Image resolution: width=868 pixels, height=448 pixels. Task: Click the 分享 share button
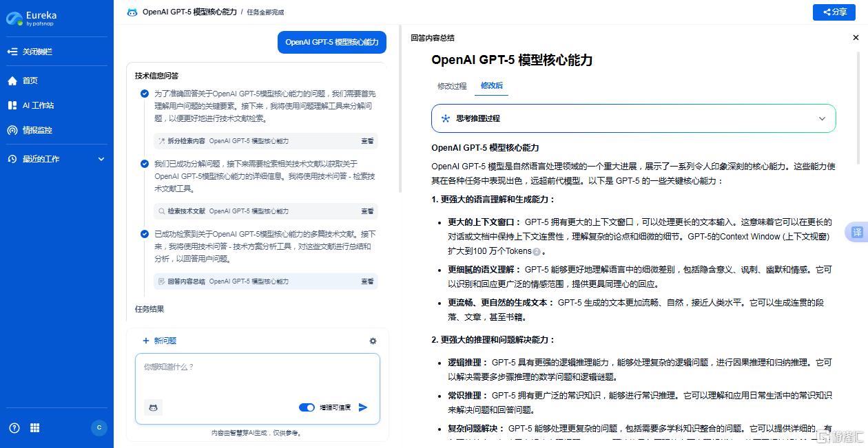[x=834, y=12]
